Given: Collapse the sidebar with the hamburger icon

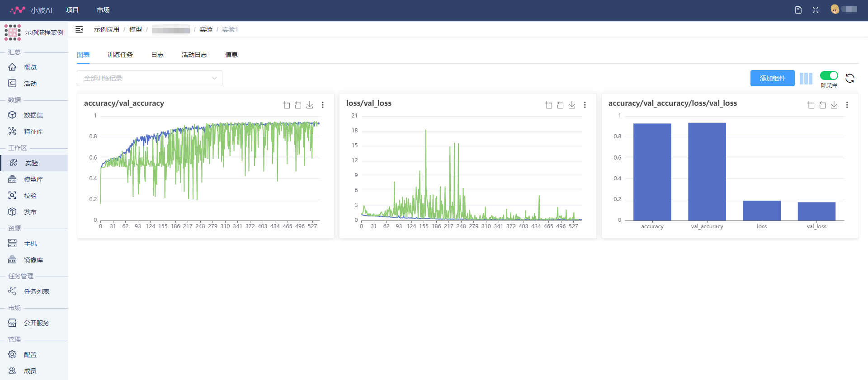Looking at the screenshot, I should click(79, 29).
